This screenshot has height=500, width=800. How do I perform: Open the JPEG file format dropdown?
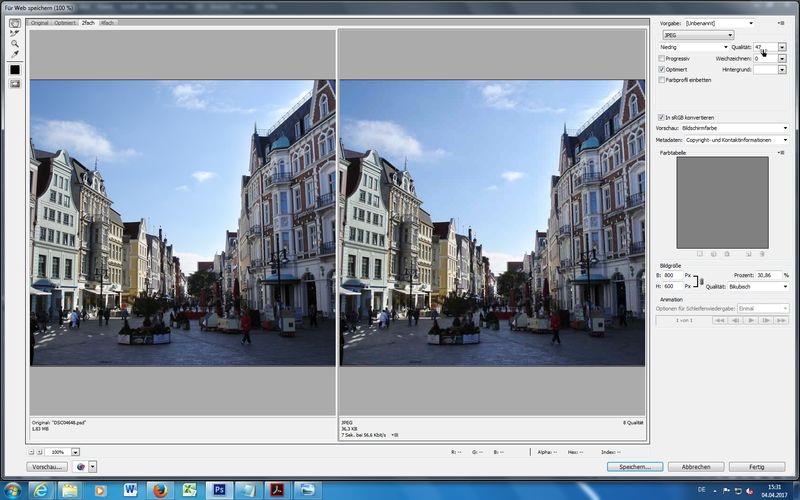(698, 35)
